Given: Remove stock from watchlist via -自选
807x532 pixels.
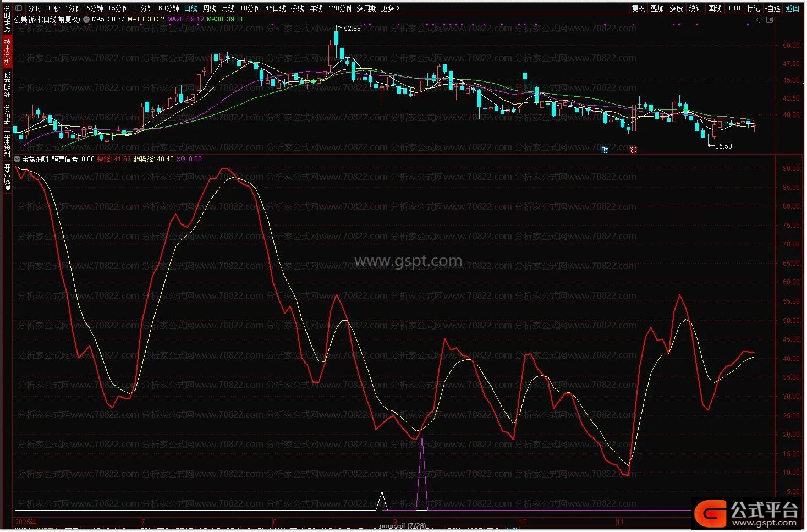Looking at the screenshot, I should (773, 8).
